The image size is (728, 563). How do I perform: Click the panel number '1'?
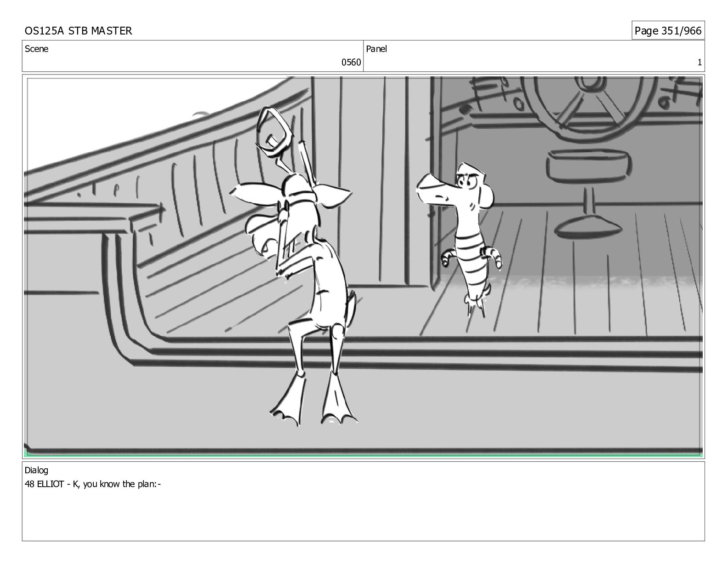pos(700,63)
